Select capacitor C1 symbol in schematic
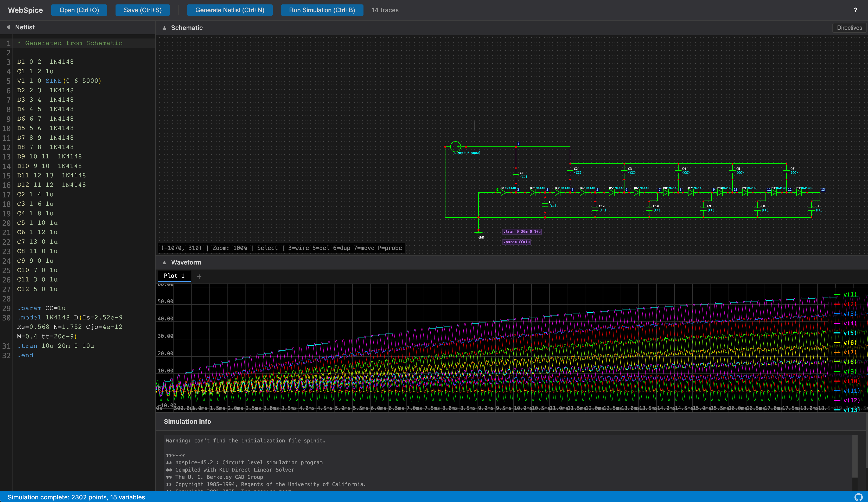Screen dimensions: 868x502 (516, 176)
